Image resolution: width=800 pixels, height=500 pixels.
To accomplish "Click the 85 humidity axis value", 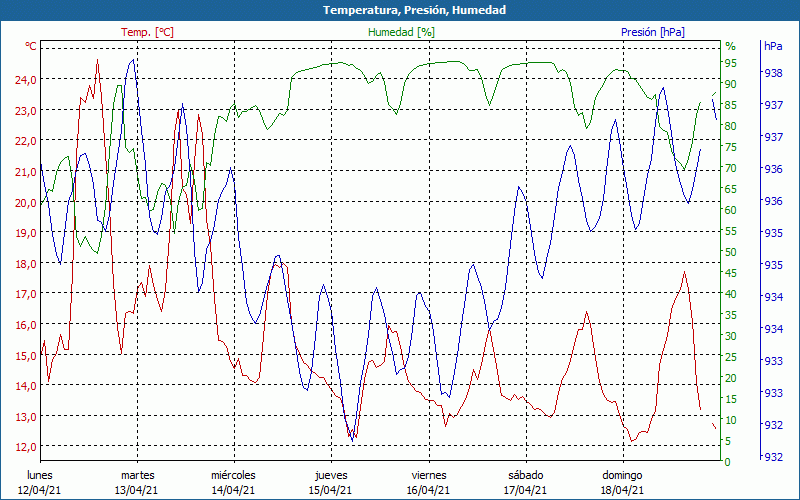I will [731, 105].
